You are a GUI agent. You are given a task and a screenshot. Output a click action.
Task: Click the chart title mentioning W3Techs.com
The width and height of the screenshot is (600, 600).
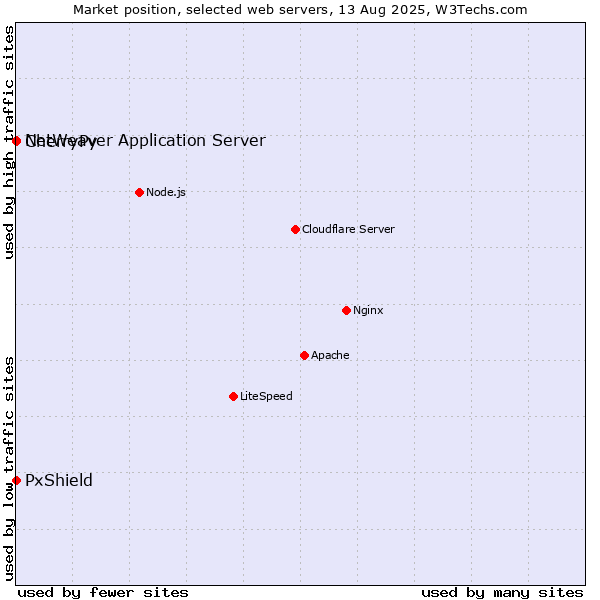click(300, 10)
